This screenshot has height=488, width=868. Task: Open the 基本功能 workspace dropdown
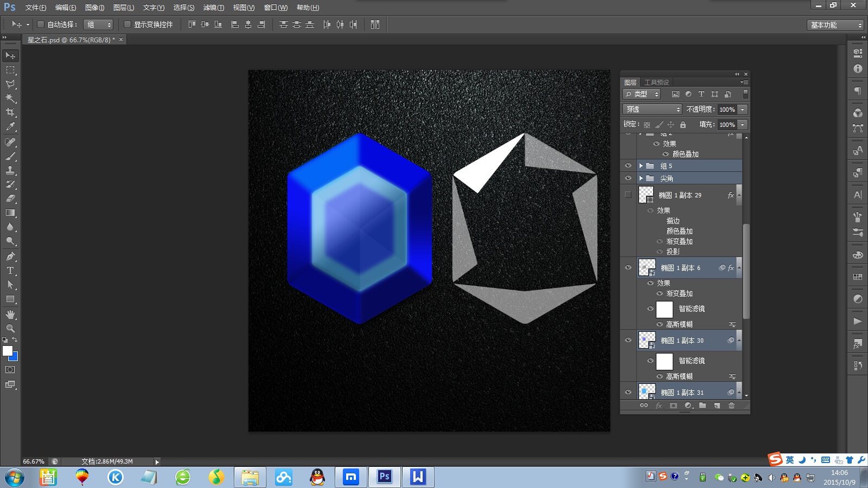click(x=835, y=25)
